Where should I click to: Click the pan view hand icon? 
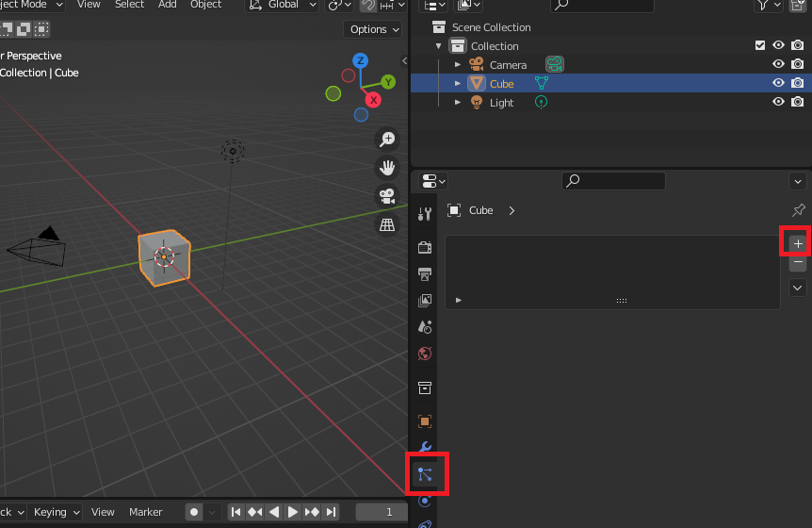[x=387, y=168]
